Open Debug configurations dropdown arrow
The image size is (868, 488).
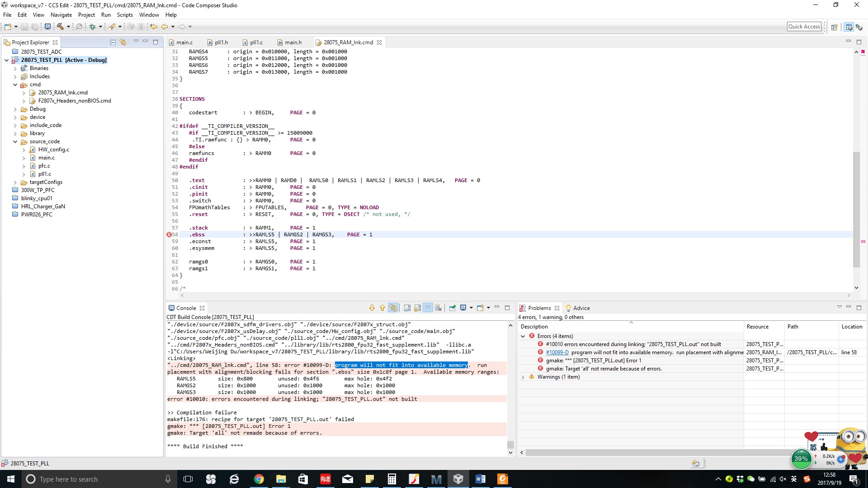click(x=100, y=27)
